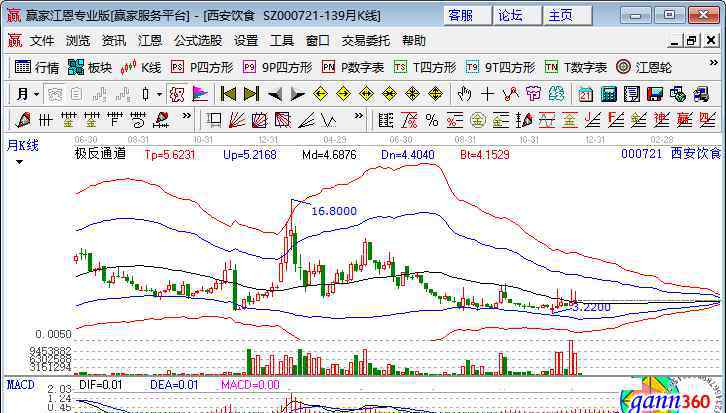Viewport: 726px width, 413px height.
Task: Open the T数字表 time number table
Action: click(x=576, y=68)
